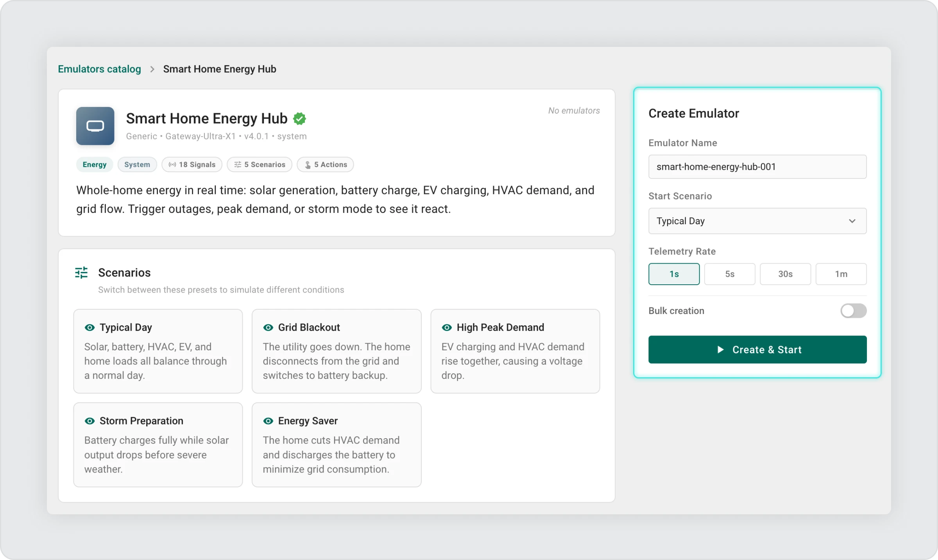Click the 18 Signals badge

[192, 164]
